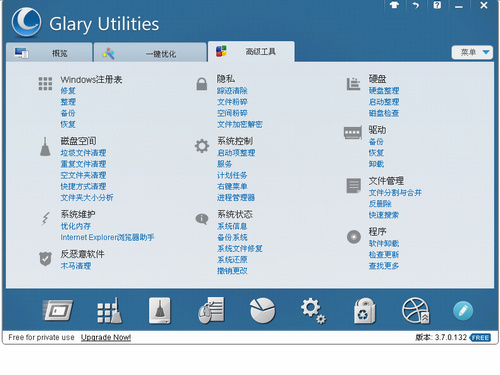Open the pie chart disk analysis icon
The height and width of the screenshot is (375, 500).
tap(263, 311)
